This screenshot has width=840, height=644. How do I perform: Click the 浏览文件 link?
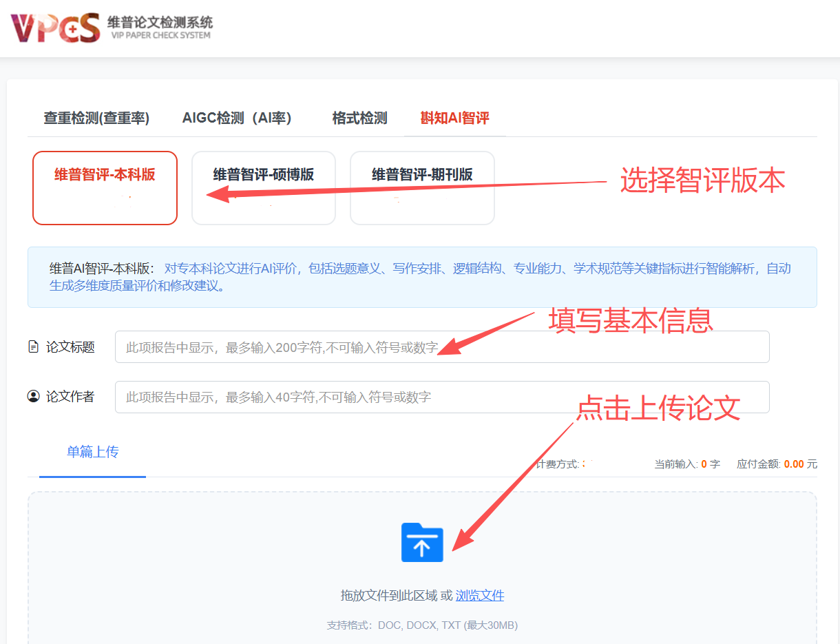pos(480,596)
